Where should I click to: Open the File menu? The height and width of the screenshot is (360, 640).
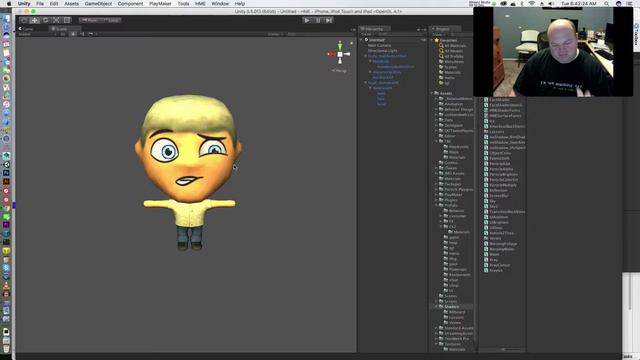(x=40, y=4)
